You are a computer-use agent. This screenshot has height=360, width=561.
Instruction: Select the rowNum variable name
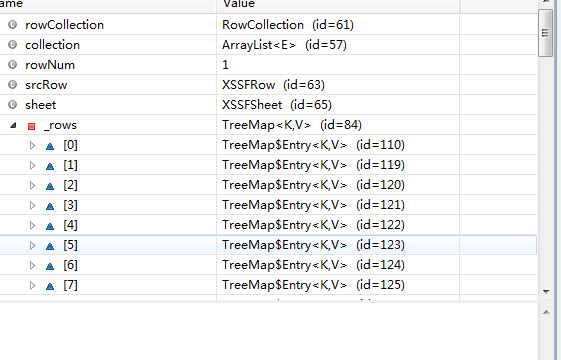[x=50, y=65]
